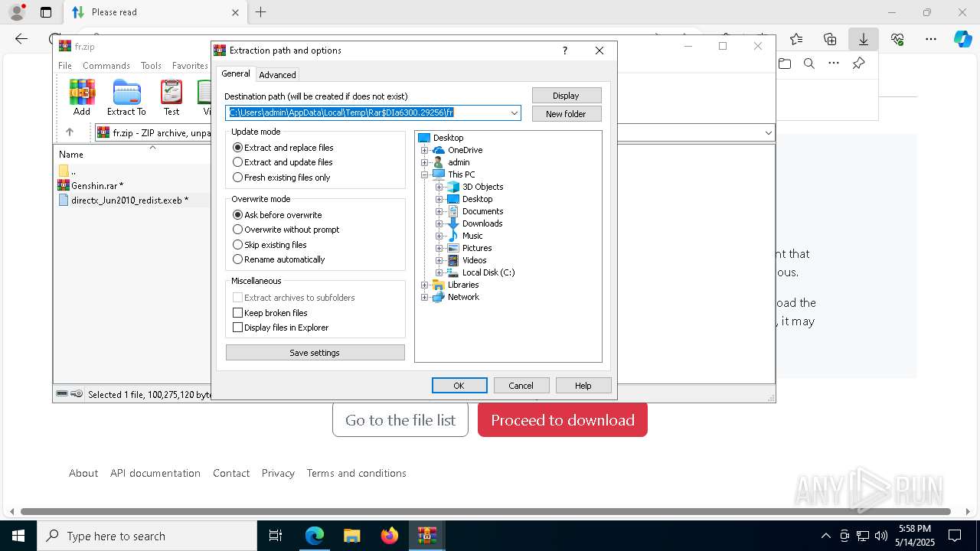Click Copilot icon in Edge
The height and width of the screenshot is (551, 980).
[962, 39]
